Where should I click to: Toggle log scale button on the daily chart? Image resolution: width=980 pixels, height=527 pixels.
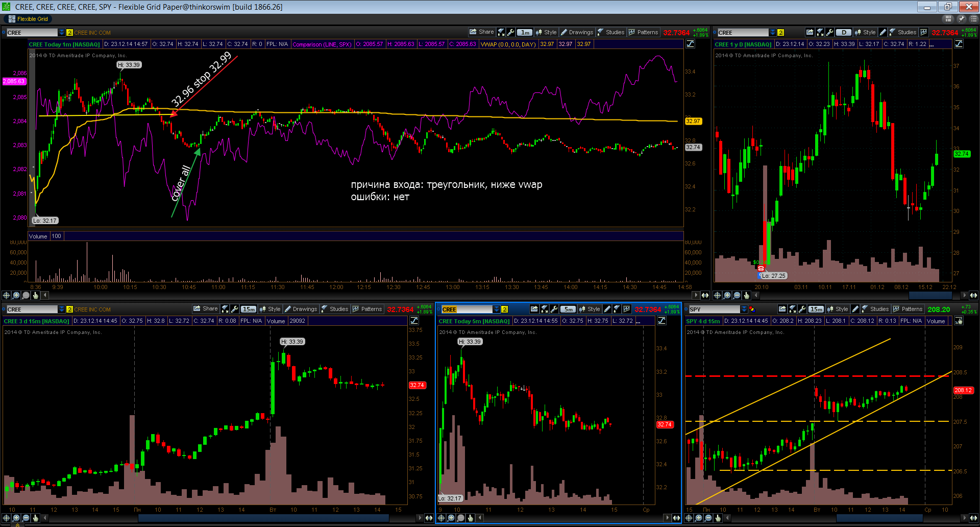(959, 44)
